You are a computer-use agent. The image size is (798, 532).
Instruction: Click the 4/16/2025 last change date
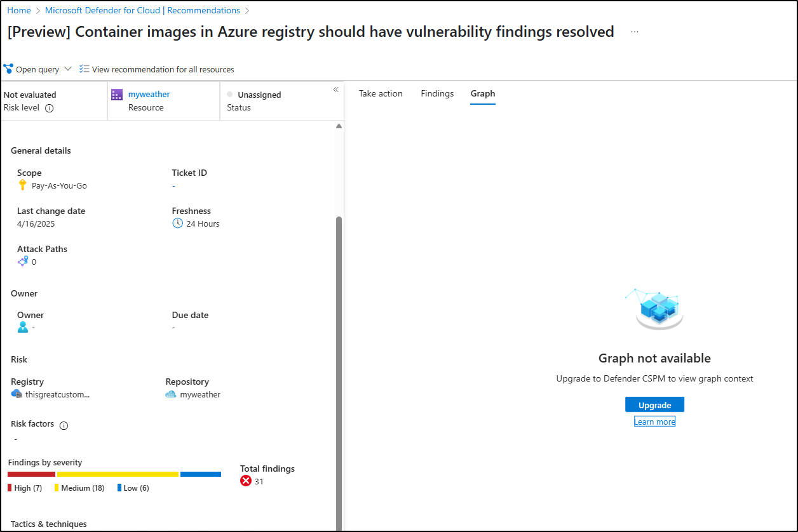pos(36,223)
